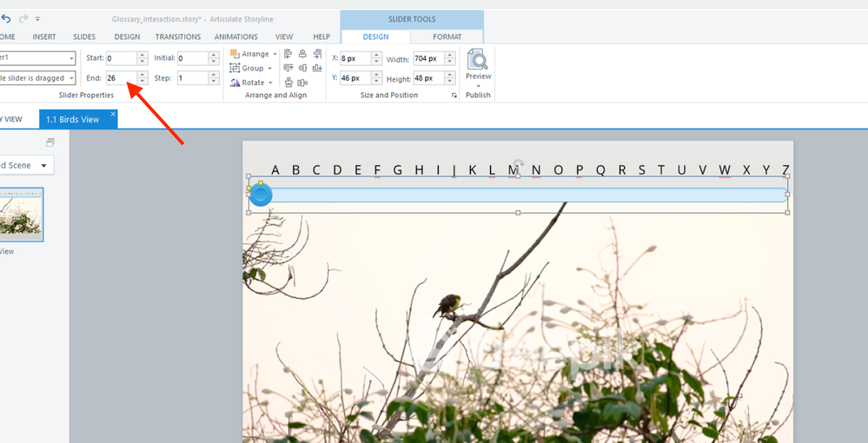This screenshot has height=443, width=868.
Task: Click the Align Top icon
Action: click(288, 68)
